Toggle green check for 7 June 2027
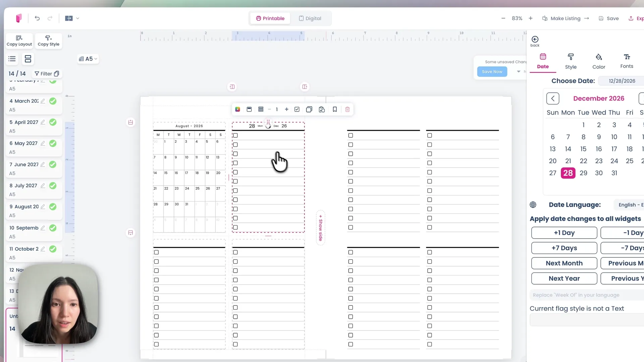Screen dimensions: 644x362 pos(53,165)
